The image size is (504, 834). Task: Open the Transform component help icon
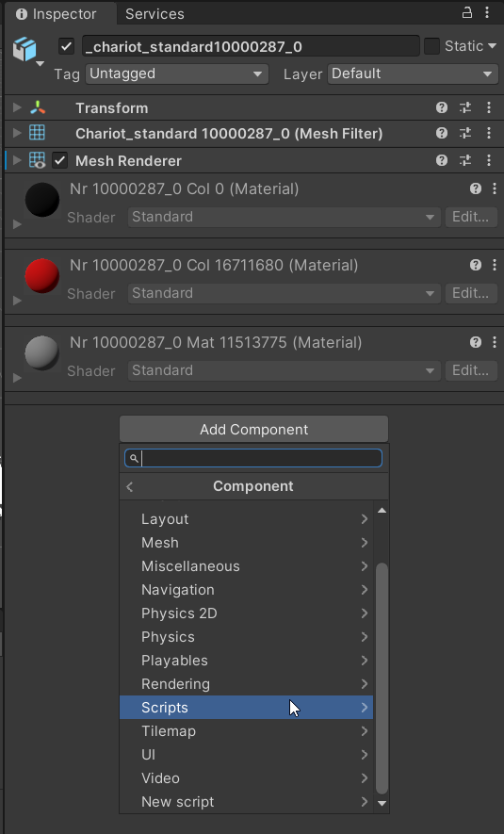[x=441, y=108]
